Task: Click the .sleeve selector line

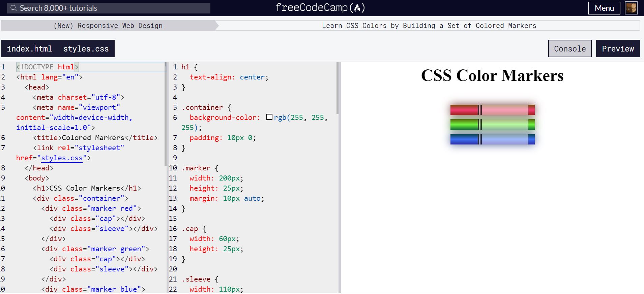Action: [200, 279]
